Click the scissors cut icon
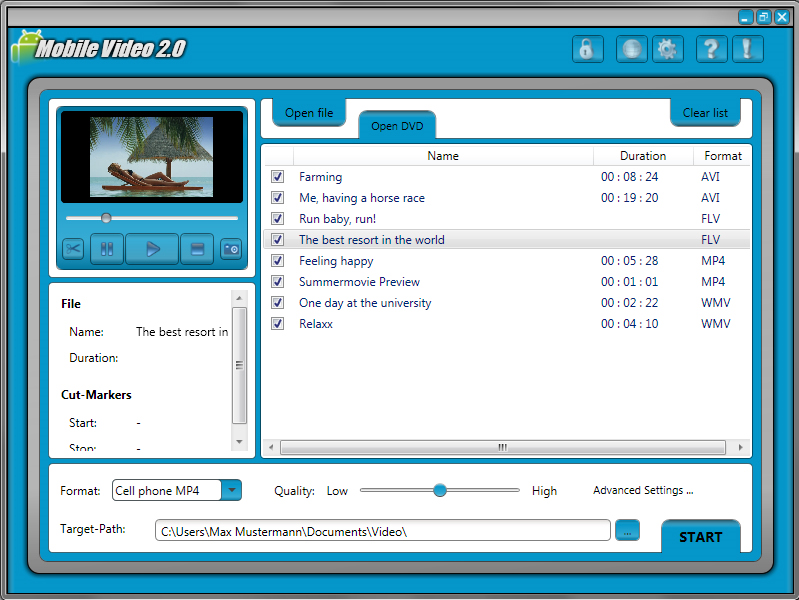 pyautogui.click(x=73, y=249)
